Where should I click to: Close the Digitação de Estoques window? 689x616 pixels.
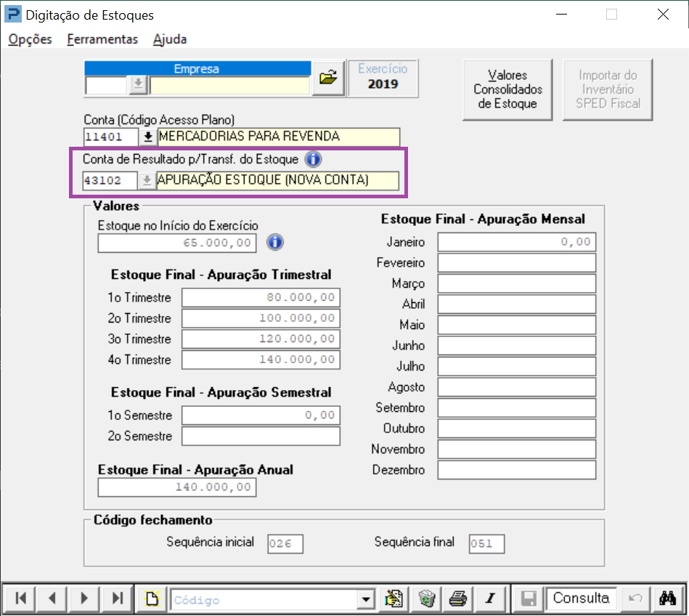tap(663, 14)
